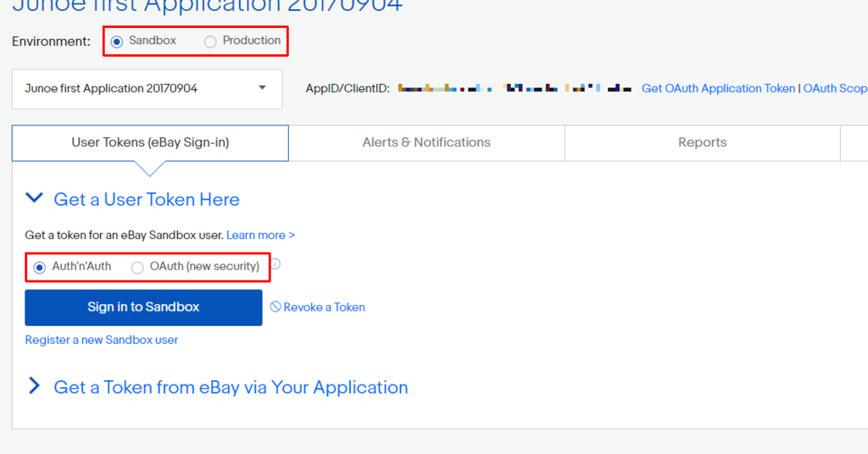
Task: Follow the Learn more link
Action: (x=261, y=235)
